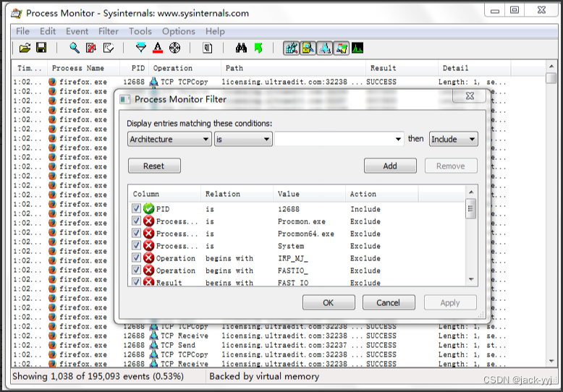Screen dimensions: 563x392
Task: Click the Save floppy disk icon
Action: (41, 48)
